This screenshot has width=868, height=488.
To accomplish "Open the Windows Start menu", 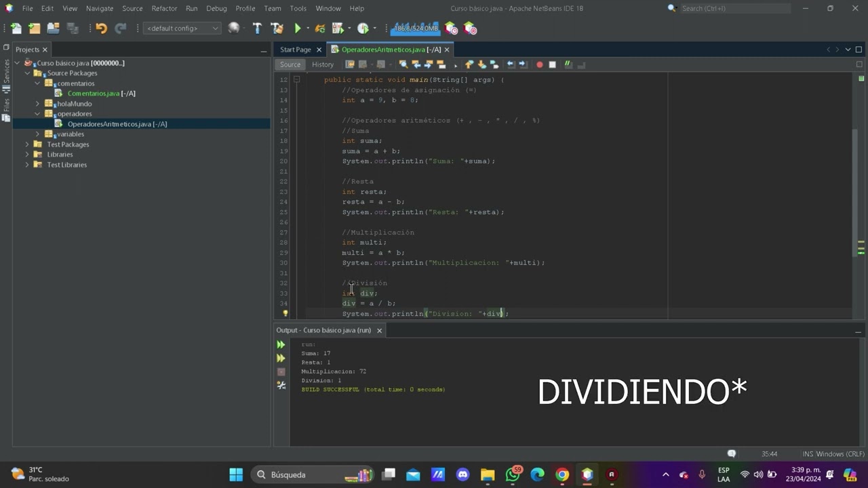I will (236, 474).
